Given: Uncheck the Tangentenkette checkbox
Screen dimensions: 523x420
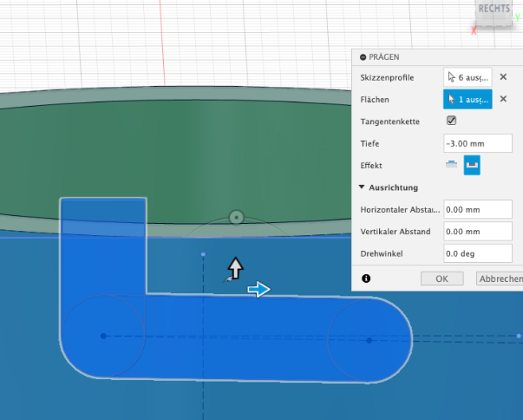Looking at the screenshot, I should pos(451,121).
